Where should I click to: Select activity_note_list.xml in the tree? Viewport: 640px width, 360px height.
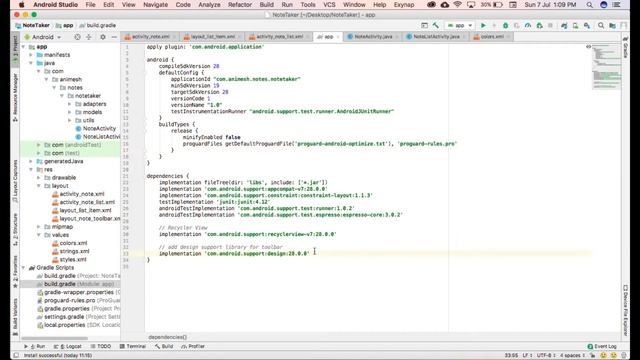pos(84,202)
